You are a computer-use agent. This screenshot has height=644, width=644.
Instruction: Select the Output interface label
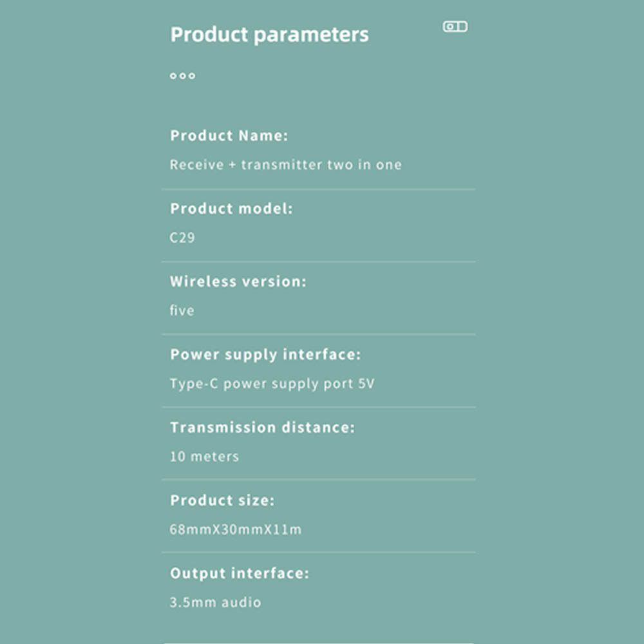coord(240,573)
